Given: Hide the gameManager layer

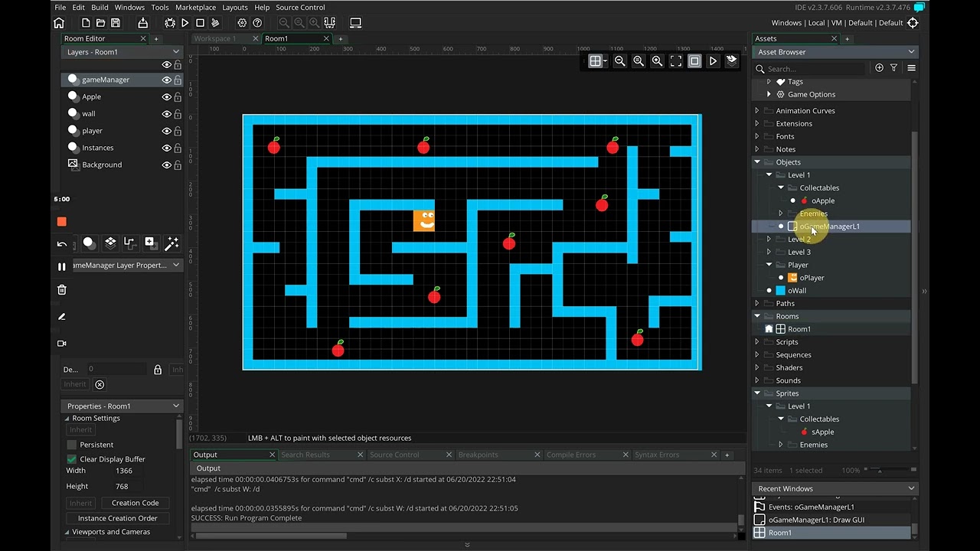Looking at the screenshot, I should tap(166, 80).
